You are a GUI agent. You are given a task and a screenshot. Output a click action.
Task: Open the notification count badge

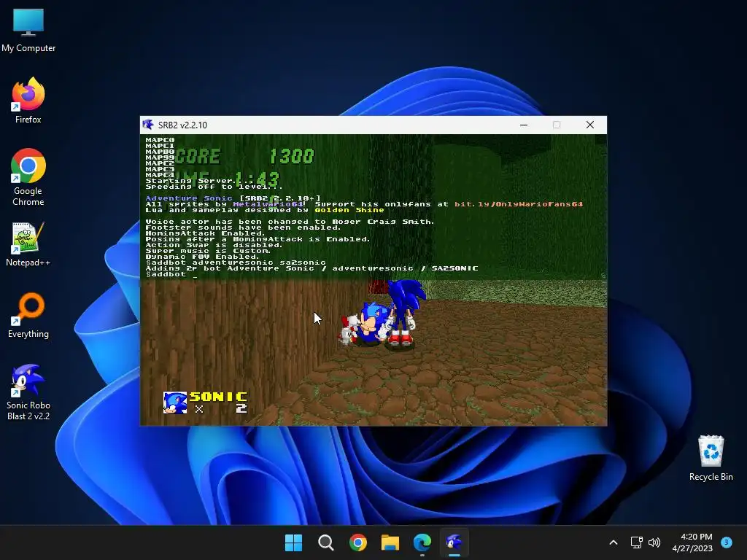point(727,542)
